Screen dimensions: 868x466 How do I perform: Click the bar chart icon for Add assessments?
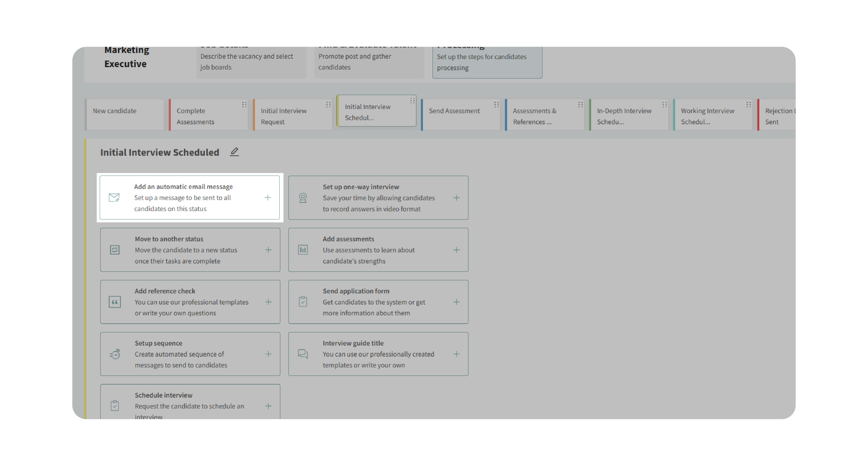tap(303, 250)
